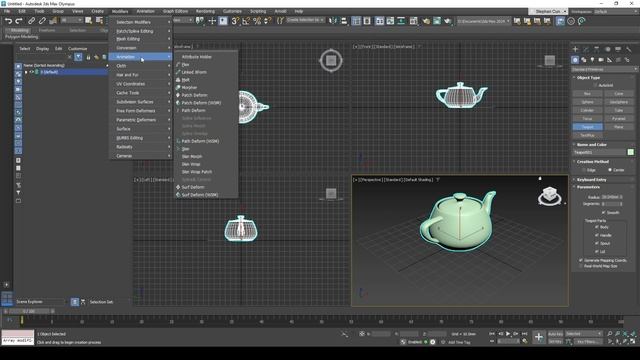Open the project folder path dropdown

483,21
